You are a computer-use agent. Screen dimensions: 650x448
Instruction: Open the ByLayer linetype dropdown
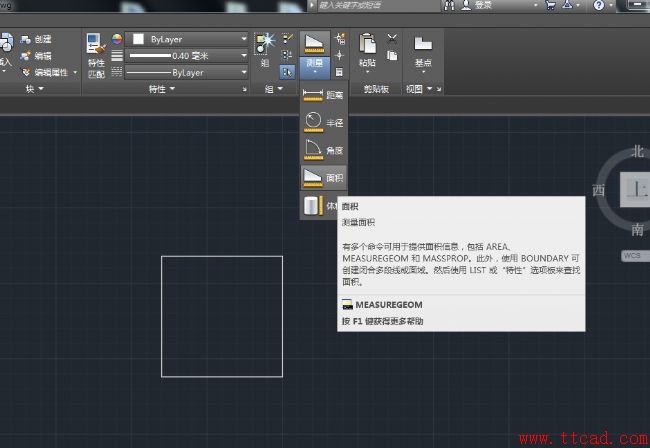pos(244,72)
